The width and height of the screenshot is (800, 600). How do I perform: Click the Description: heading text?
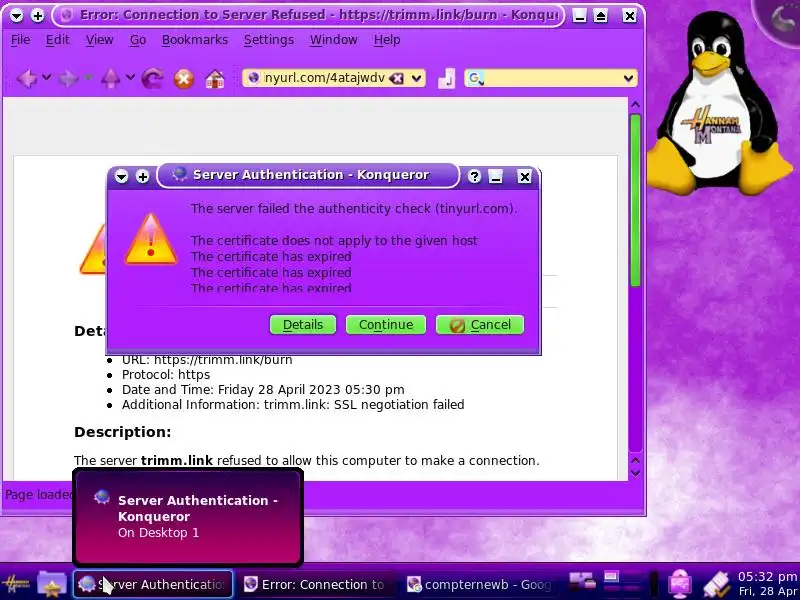pos(122,432)
